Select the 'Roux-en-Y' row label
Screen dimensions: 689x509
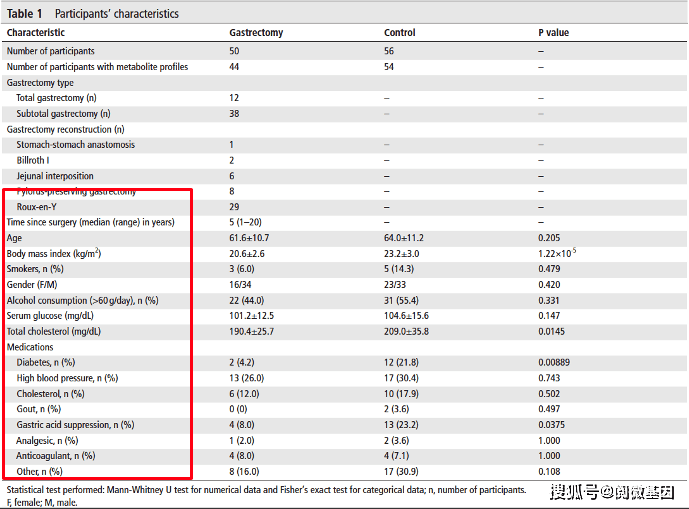coord(39,207)
